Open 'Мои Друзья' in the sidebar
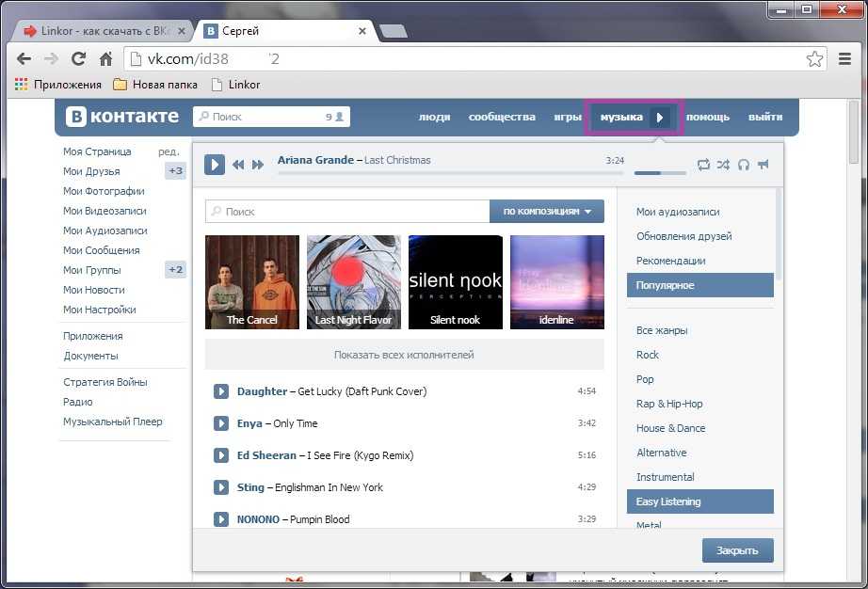868x589 pixels. pos(91,171)
